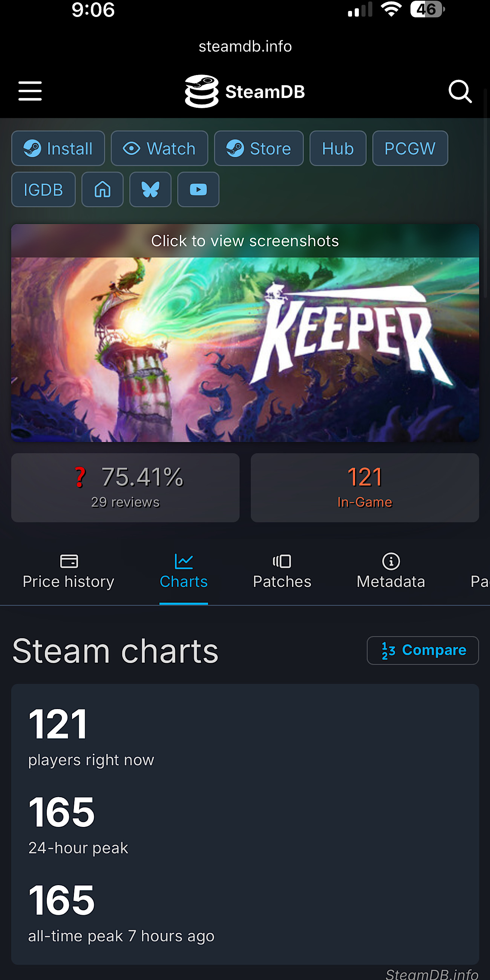Screen dimensions: 490x980
Task: Tap the SteamDB logo
Action: (x=245, y=91)
